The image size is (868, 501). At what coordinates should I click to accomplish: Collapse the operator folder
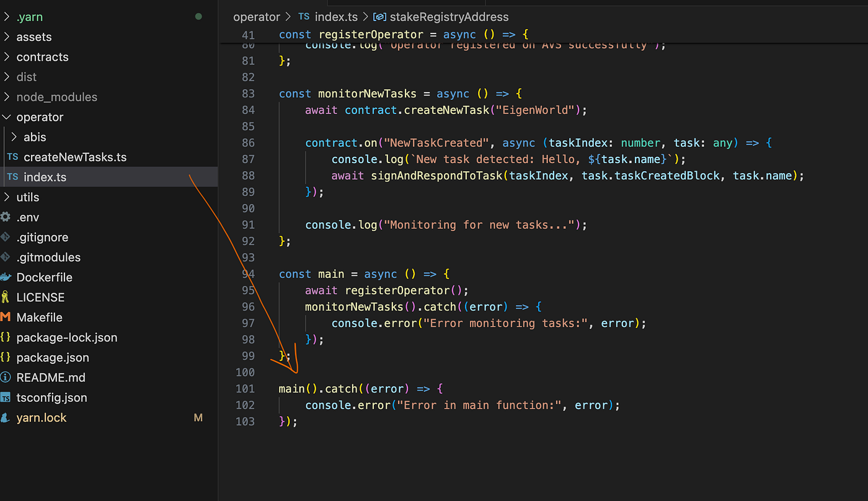(x=7, y=117)
